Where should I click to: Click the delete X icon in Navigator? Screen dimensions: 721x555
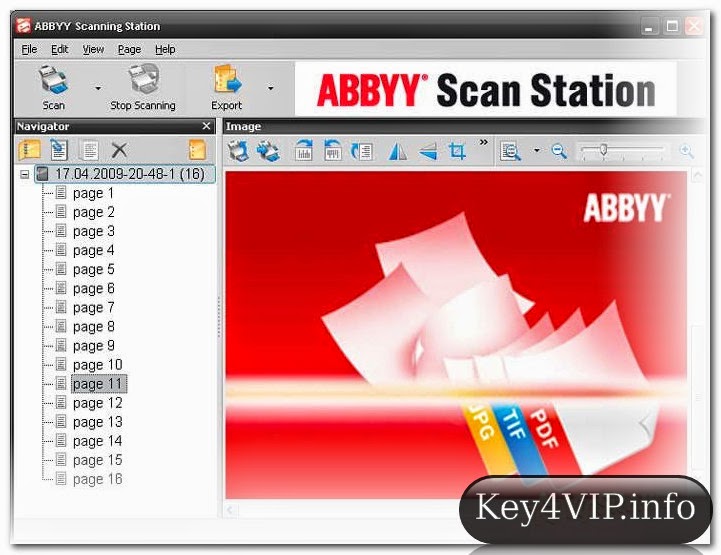tap(120, 150)
